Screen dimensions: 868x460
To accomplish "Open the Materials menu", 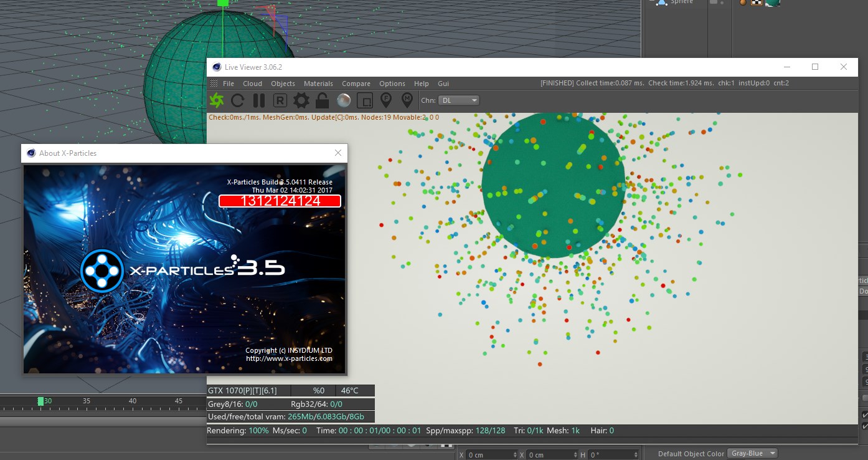I will point(318,84).
